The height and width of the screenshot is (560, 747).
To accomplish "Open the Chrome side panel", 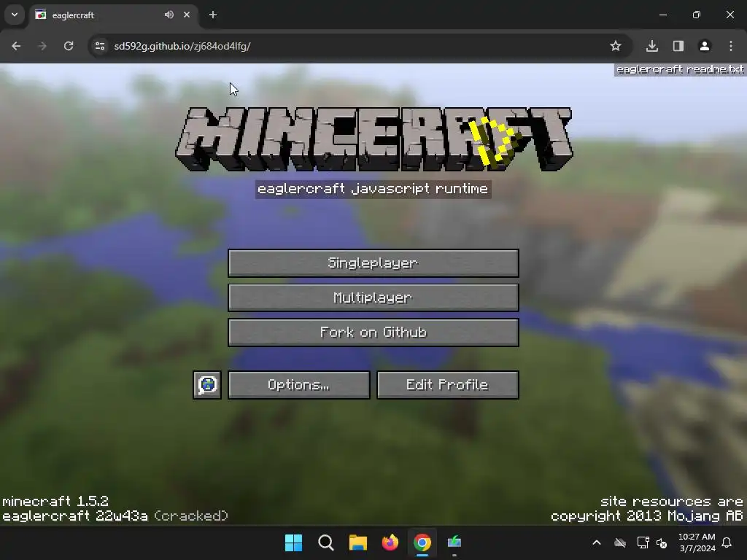I will [x=678, y=46].
